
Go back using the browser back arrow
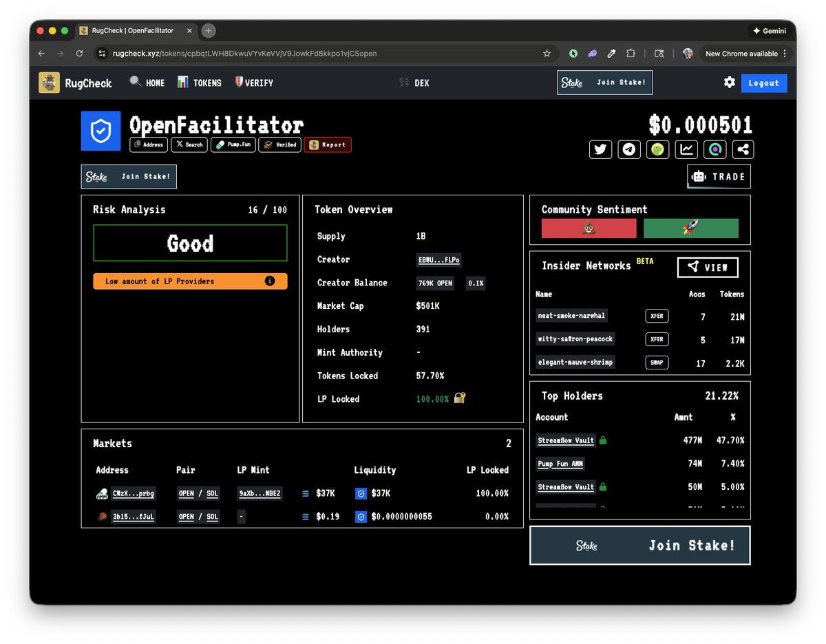coord(41,53)
